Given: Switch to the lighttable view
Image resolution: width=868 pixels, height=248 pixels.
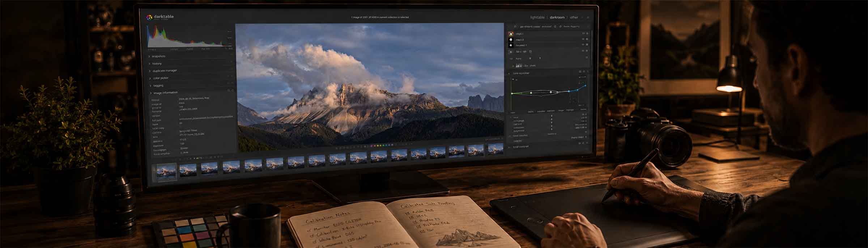Looking at the screenshot, I should click(537, 17).
